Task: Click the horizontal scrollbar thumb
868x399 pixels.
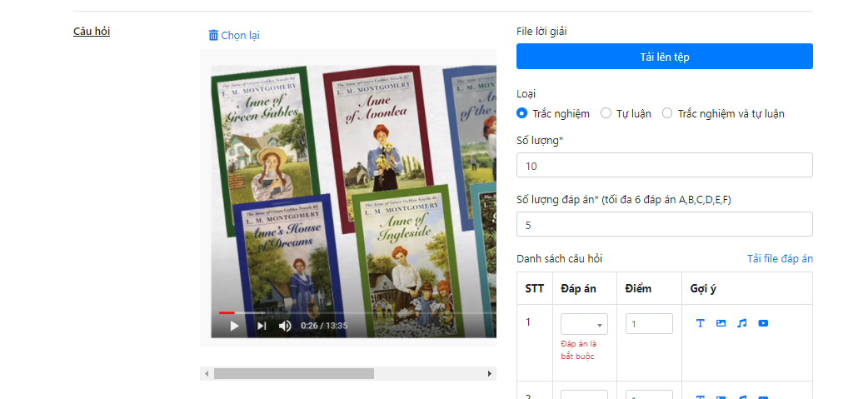Action: tap(294, 374)
